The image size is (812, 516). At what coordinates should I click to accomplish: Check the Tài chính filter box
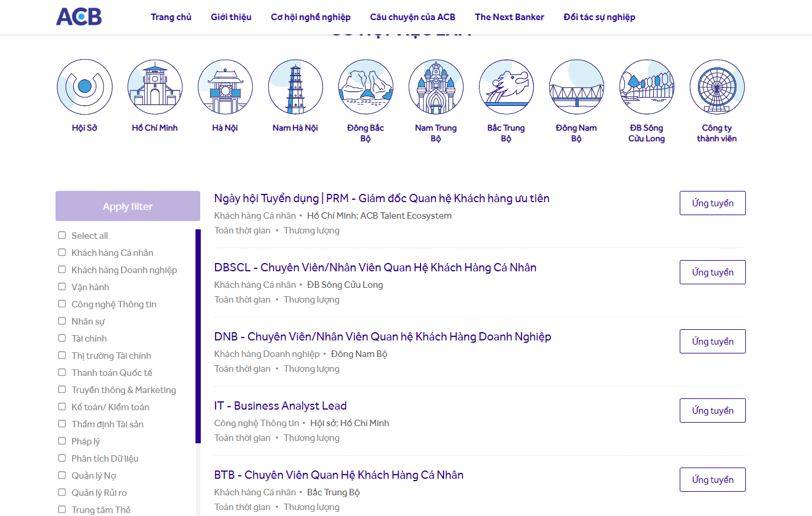62,338
